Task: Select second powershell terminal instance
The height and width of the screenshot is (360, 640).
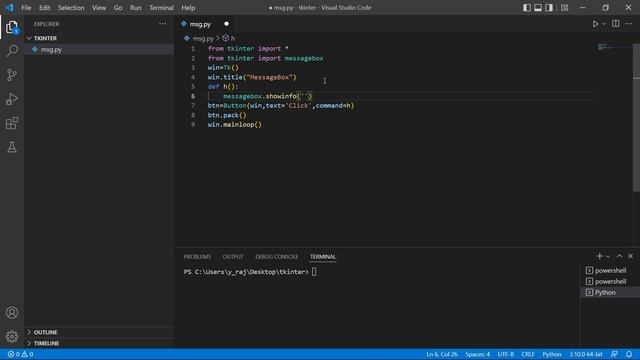Action: click(610, 281)
